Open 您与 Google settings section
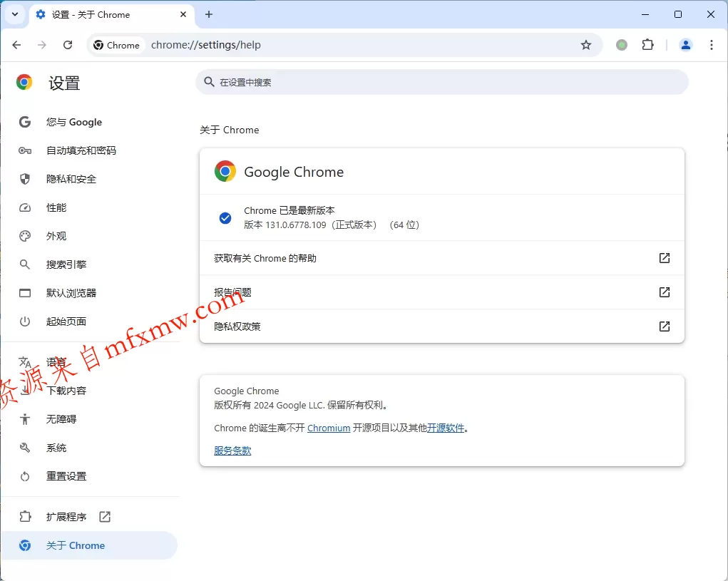 tap(91, 122)
